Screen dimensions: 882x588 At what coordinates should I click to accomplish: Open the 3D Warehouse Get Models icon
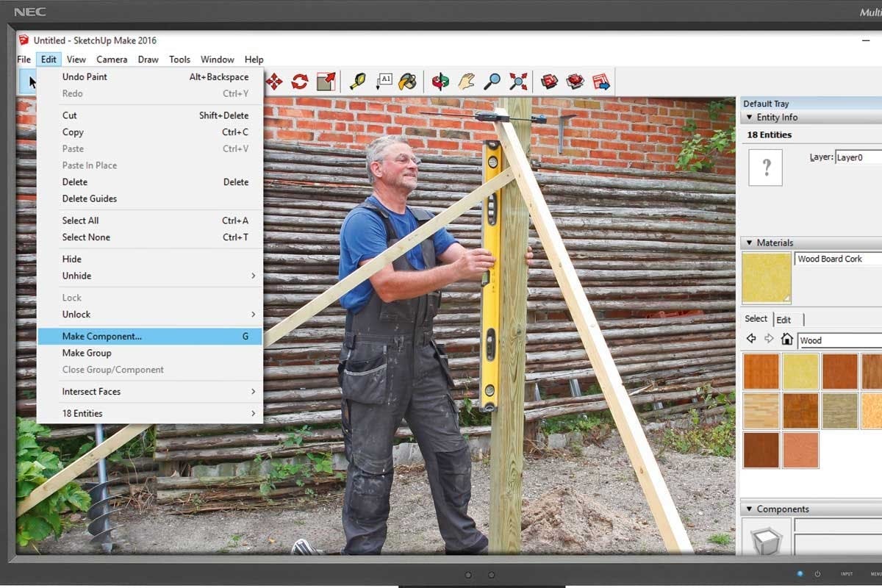(x=549, y=82)
